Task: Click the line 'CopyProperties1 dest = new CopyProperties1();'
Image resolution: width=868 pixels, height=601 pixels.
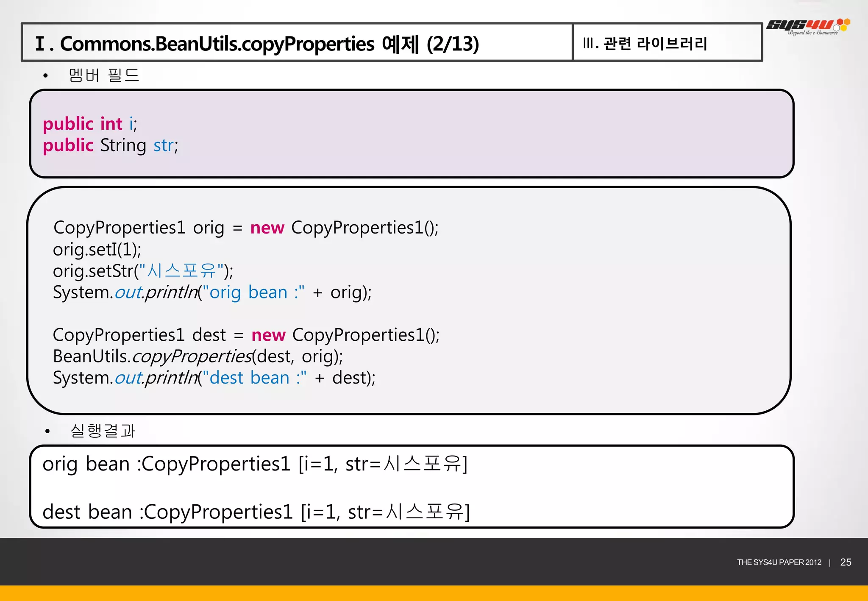Action: pyautogui.click(x=246, y=335)
